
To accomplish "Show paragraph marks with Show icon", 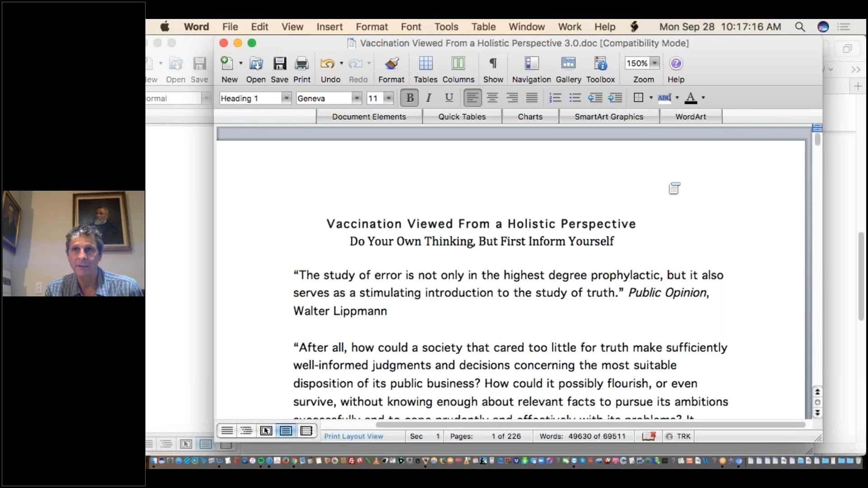I will click(x=493, y=64).
